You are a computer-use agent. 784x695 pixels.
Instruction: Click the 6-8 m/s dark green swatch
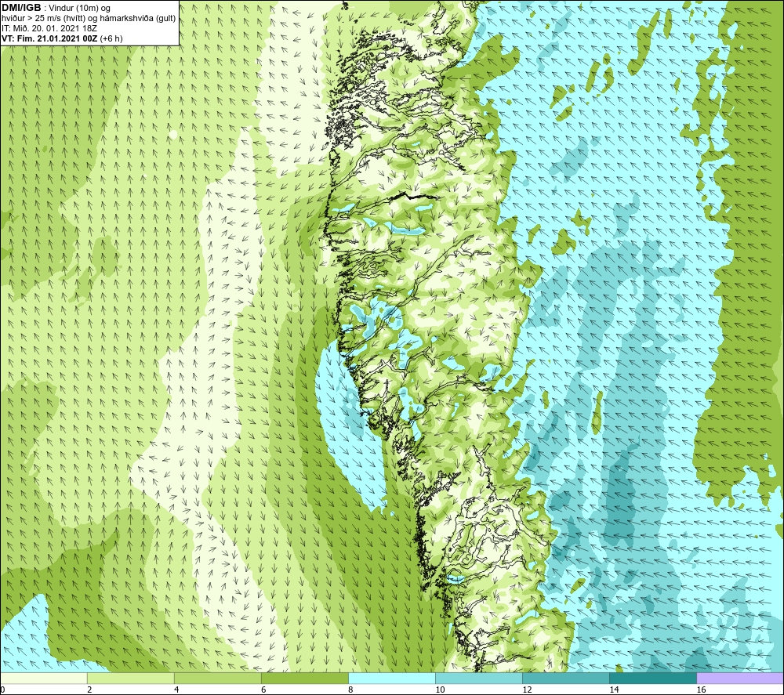[x=305, y=679]
